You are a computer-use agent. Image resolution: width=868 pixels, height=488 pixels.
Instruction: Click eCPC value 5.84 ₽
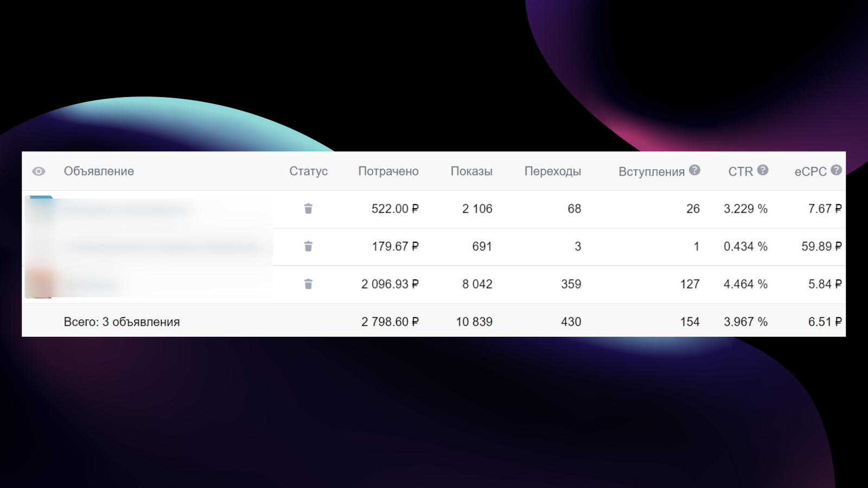point(825,284)
